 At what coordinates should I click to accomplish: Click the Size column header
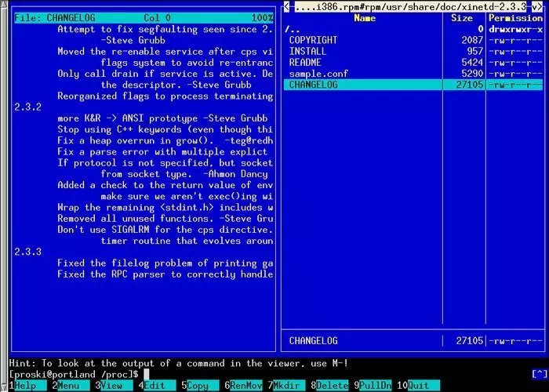tap(461, 18)
